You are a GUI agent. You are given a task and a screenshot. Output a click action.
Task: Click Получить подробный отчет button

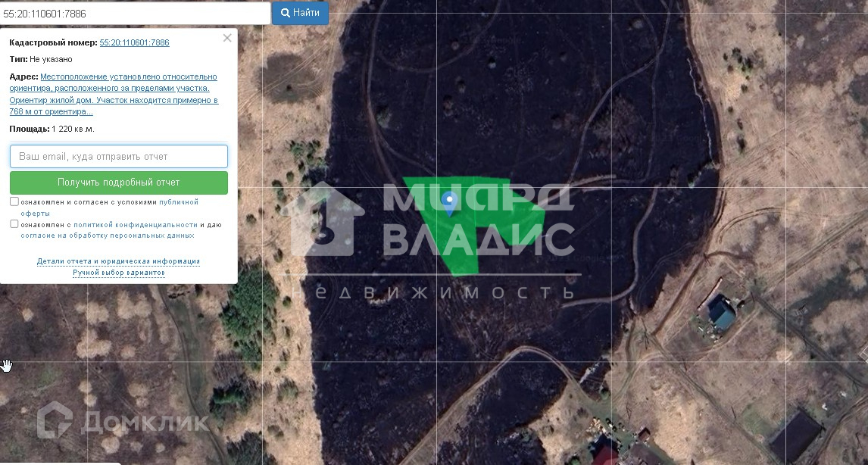click(119, 183)
